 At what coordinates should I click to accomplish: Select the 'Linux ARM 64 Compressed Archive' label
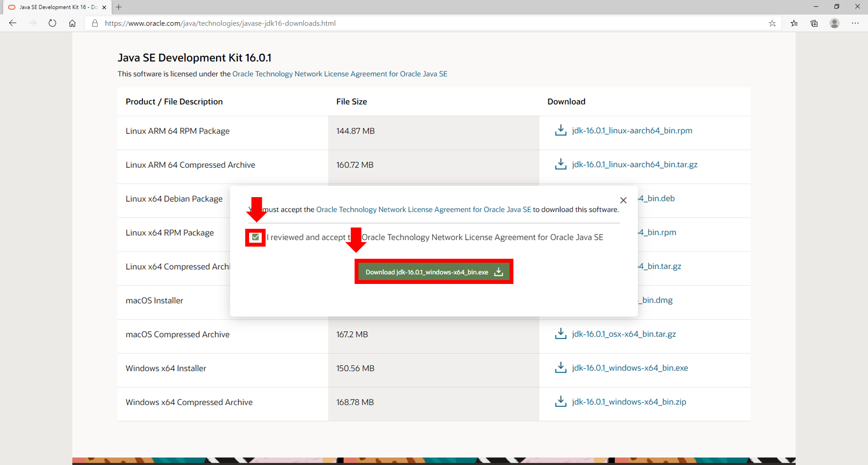click(191, 165)
